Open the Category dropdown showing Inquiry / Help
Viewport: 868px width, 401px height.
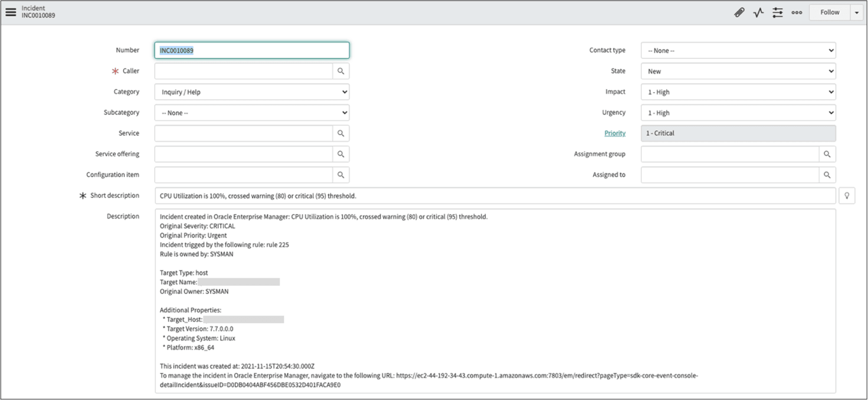point(251,92)
